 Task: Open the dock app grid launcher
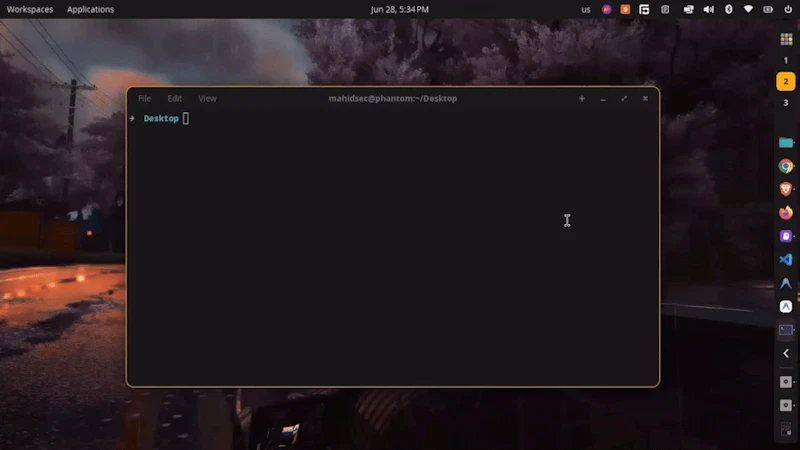[786, 39]
